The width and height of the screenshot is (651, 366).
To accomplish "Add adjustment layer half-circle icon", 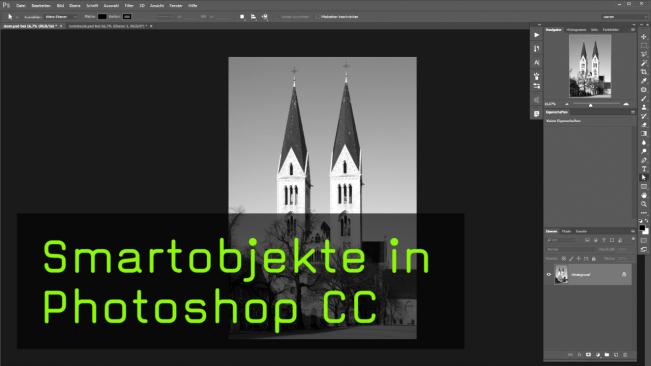I will (x=598, y=355).
